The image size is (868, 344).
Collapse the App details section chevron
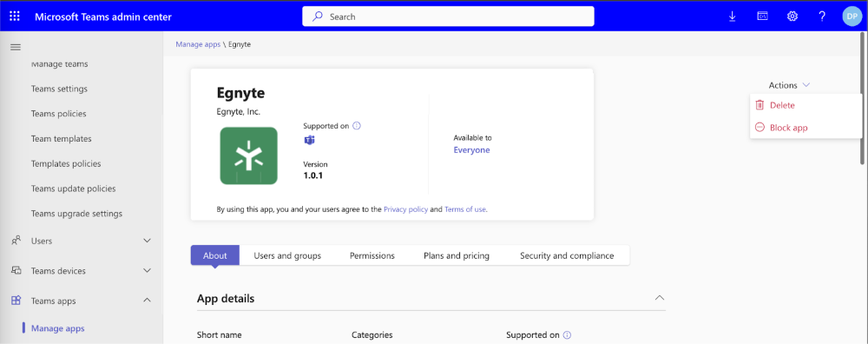[660, 298]
